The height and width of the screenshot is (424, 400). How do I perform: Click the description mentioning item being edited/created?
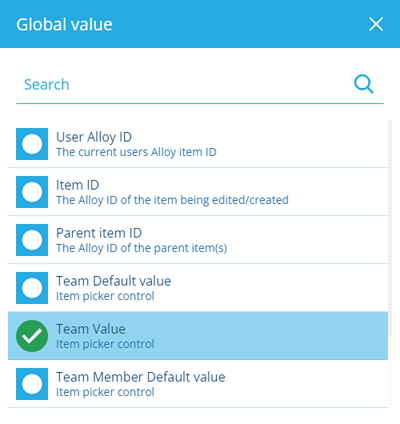(x=172, y=200)
